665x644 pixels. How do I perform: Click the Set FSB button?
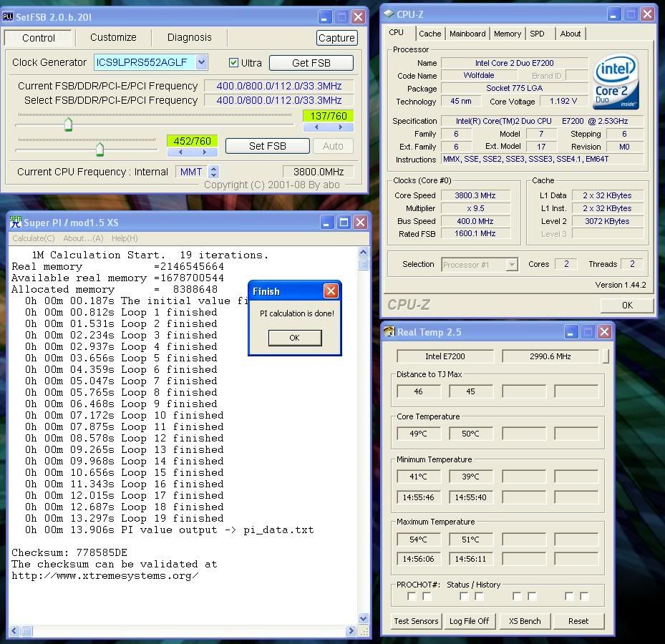coord(268,146)
